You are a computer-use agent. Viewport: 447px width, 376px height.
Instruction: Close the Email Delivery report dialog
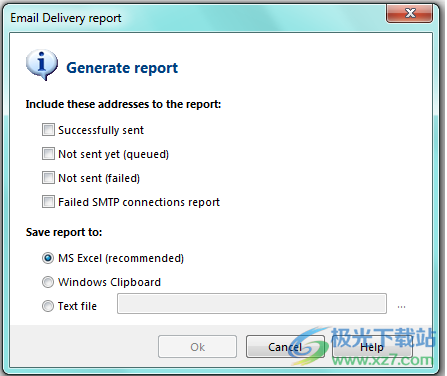(410, 13)
